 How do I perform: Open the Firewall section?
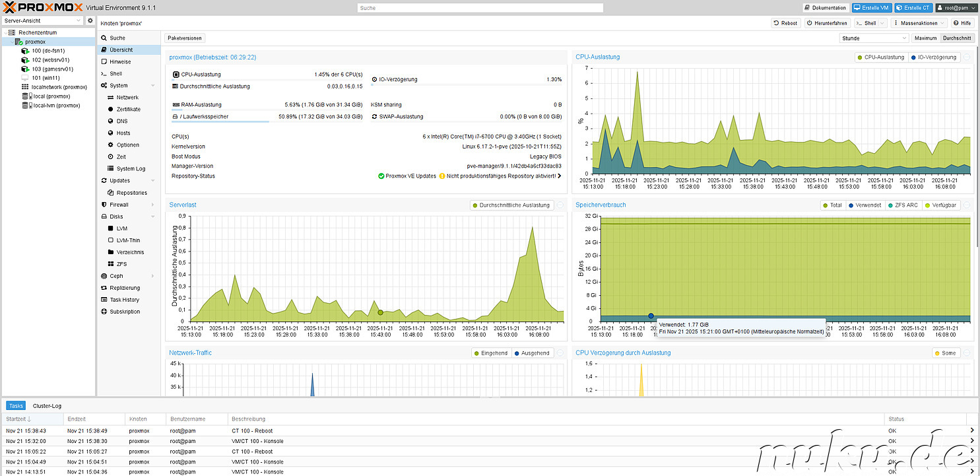(119, 205)
